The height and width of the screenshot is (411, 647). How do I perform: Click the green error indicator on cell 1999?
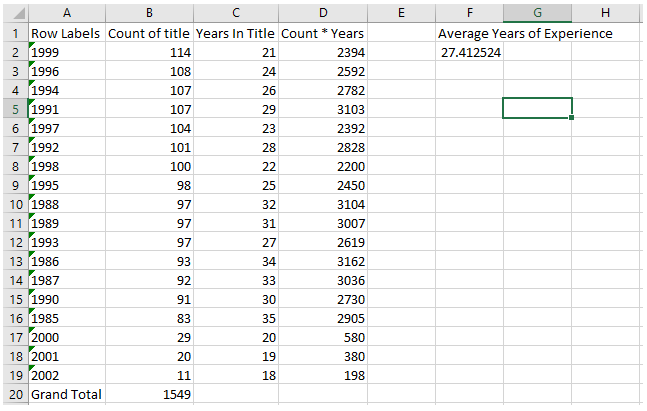(x=31, y=45)
